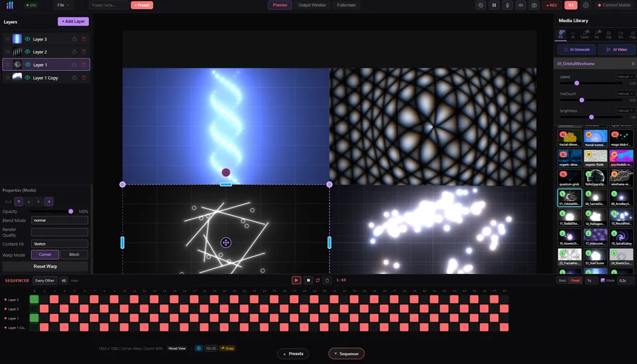Delete Layer 2 with trash icon

(x=83, y=52)
